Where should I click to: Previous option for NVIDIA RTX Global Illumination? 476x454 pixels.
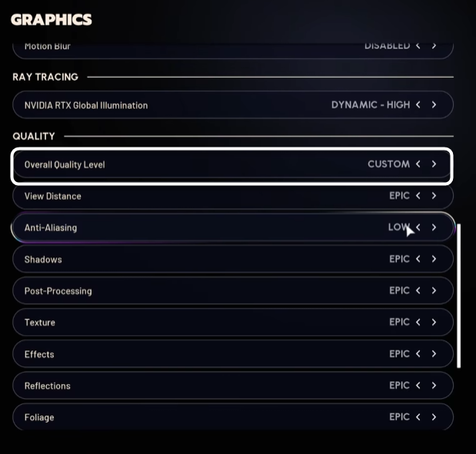click(x=418, y=104)
